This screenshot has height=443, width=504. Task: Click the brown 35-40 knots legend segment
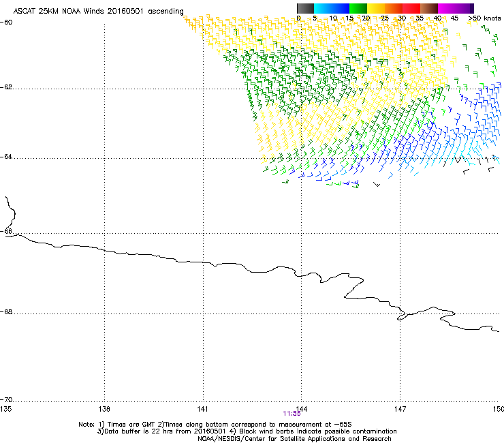click(x=429, y=8)
